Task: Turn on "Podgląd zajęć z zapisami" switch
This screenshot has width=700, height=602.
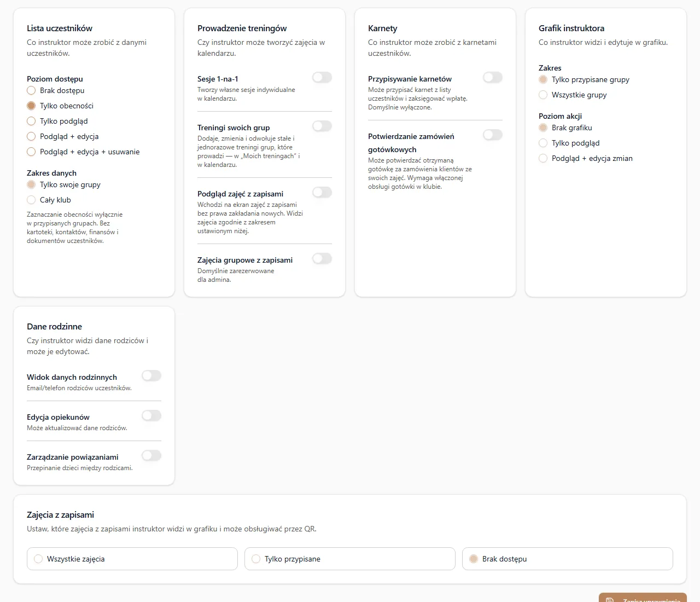Action: [322, 192]
